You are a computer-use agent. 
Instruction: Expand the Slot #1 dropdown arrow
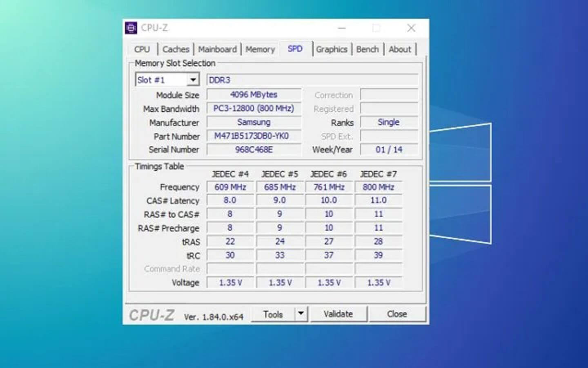coord(193,80)
